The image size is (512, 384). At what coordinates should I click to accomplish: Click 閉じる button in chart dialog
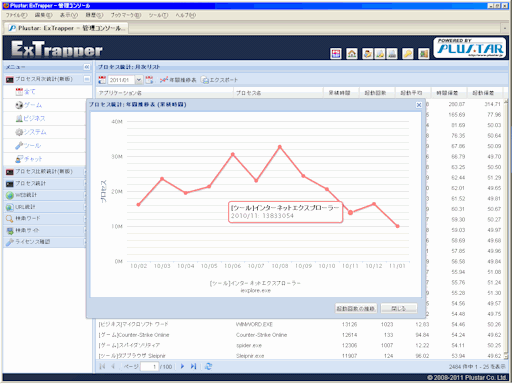(x=399, y=308)
